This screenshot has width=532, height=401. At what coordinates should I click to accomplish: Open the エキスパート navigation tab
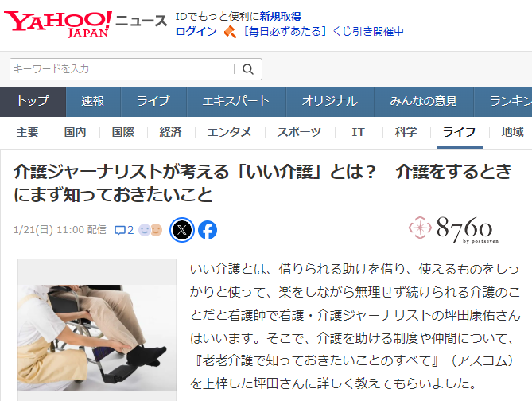(236, 102)
